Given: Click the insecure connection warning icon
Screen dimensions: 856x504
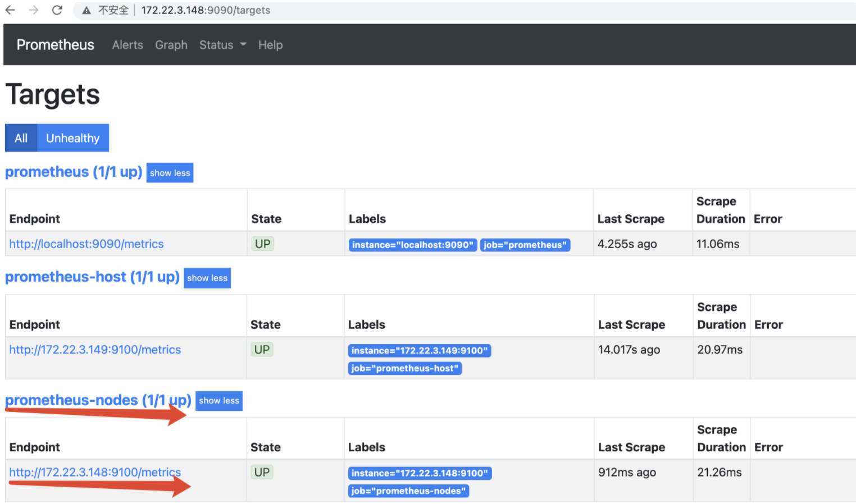Looking at the screenshot, I should click(x=86, y=10).
